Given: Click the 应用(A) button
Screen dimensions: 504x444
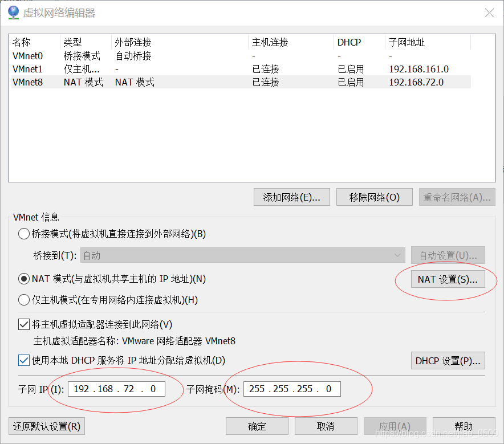Looking at the screenshot, I should pos(395,426).
